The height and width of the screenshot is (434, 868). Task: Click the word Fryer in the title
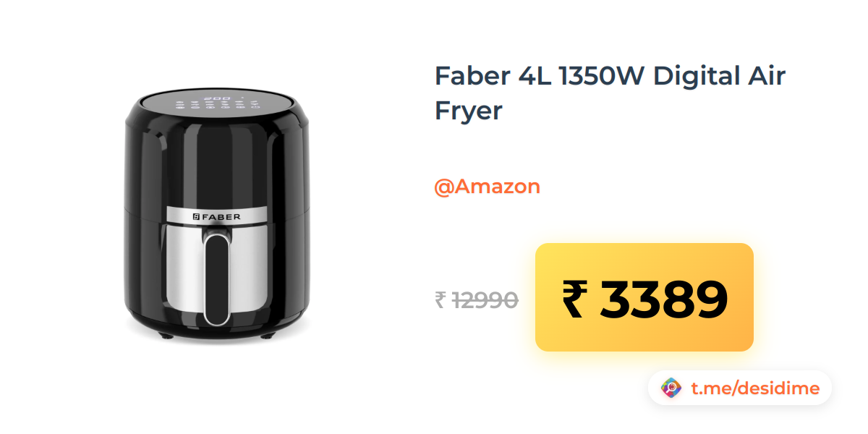[x=468, y=110]
